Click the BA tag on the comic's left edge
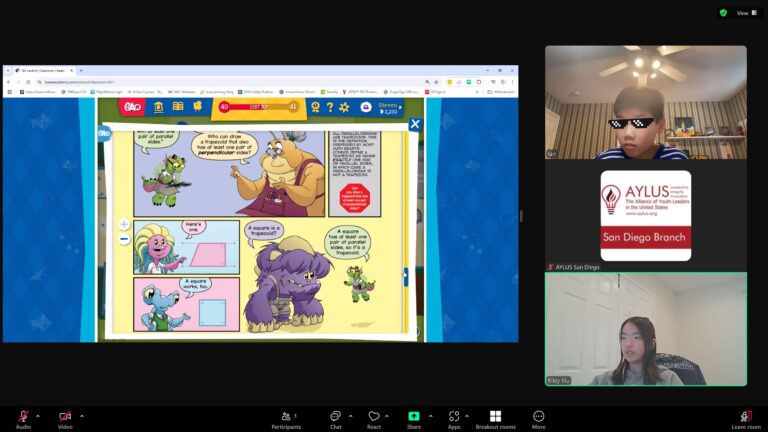This screenshot has width=768, height=432. tap(104, 133)
